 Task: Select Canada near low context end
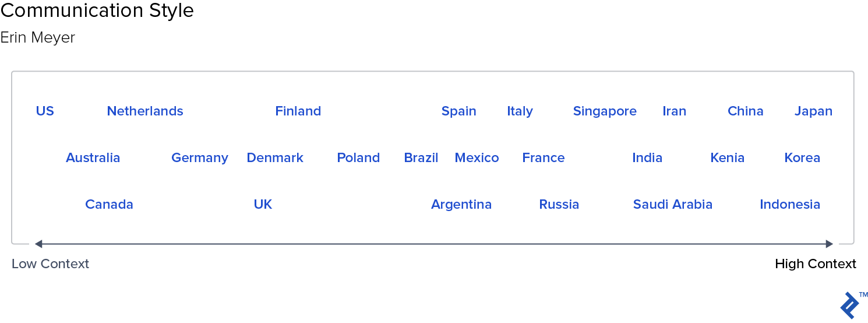pos(109,204)
